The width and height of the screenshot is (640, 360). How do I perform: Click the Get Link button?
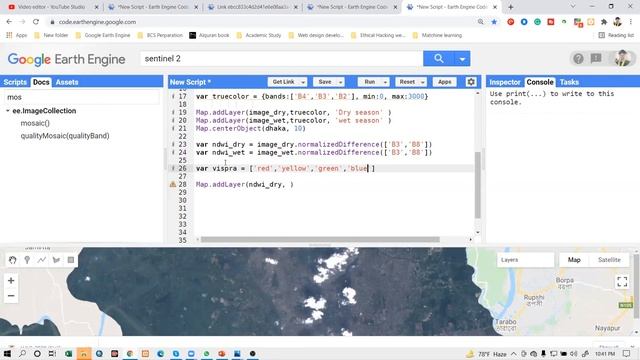click(x=283, y=82)
